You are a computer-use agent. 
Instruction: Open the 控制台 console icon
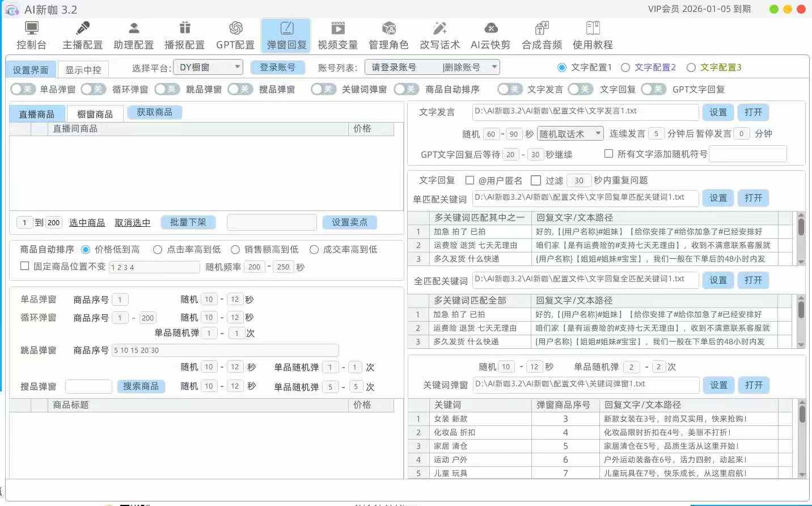[31, 28]
